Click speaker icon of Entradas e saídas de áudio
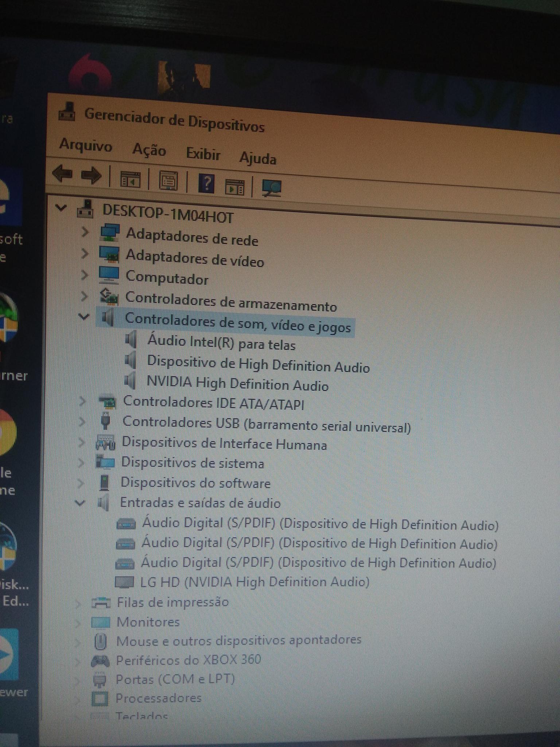Screen dimensions: 560x747 click(104, 503)
